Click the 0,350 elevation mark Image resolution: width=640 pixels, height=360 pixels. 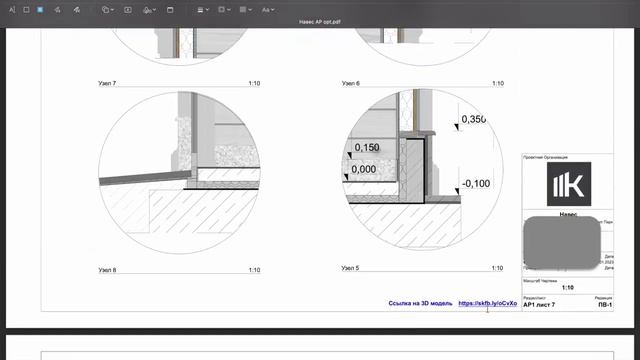473,119
